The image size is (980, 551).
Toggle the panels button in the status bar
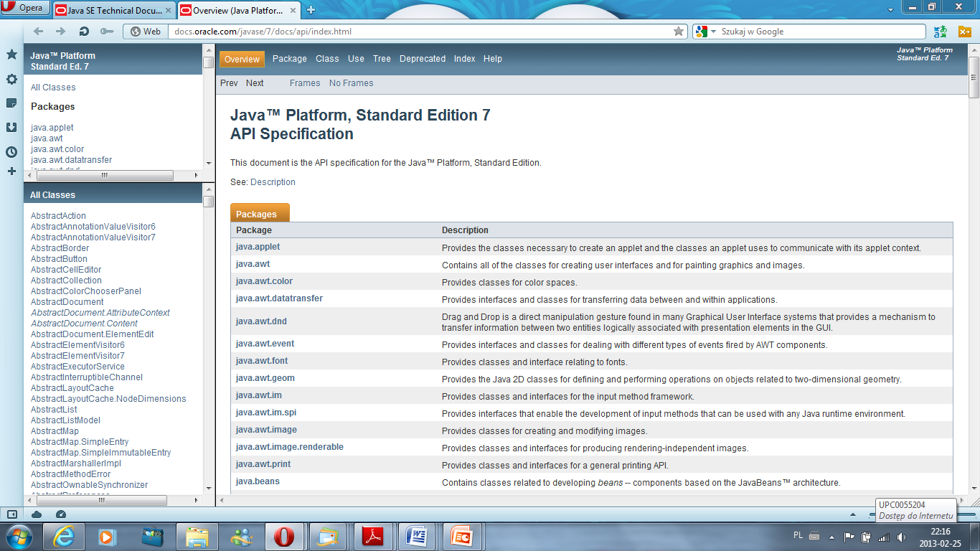[12, 514]
